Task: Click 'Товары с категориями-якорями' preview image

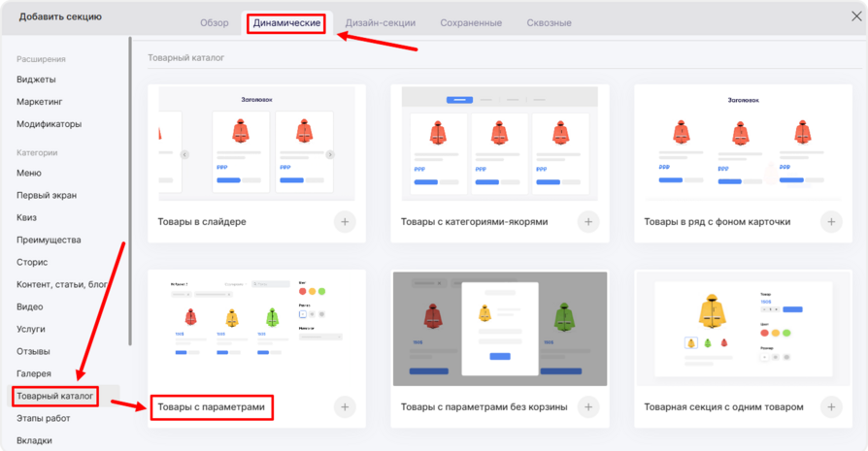Action: tap(499, 143)
